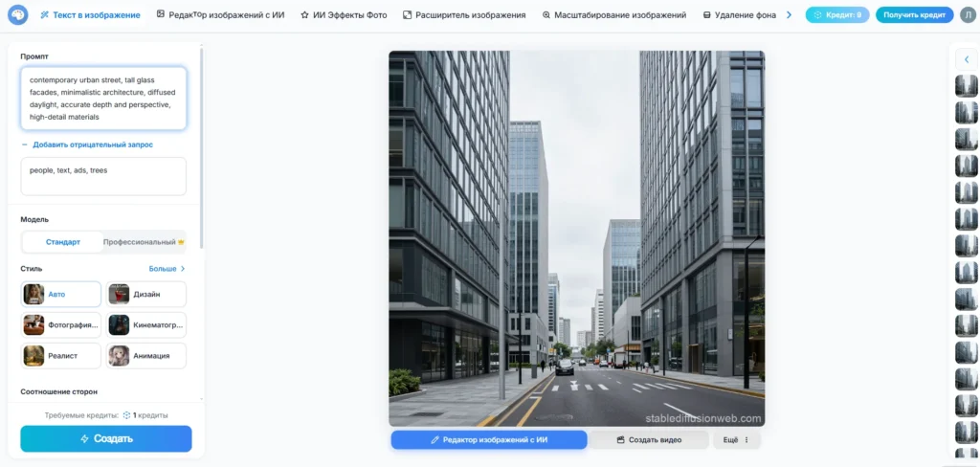Click the Создать видео button

649,440
